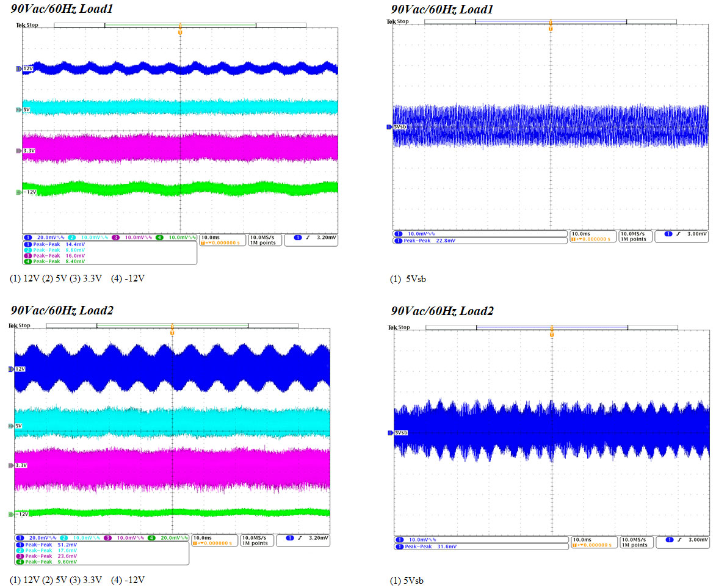Click the blue 12V channel marker in bottom-left scope
Image resolution: width=716 pixels, height=588 pixels.
[20, 369]
